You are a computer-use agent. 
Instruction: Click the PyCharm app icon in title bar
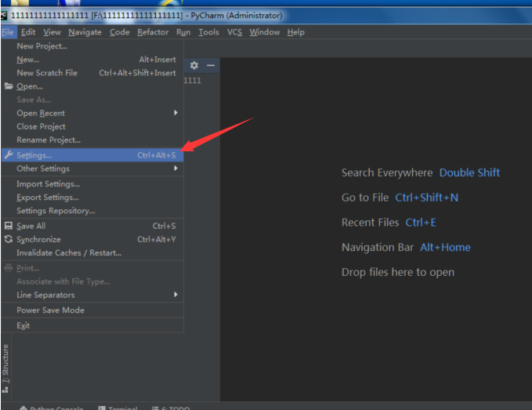[x=4, y=15]
